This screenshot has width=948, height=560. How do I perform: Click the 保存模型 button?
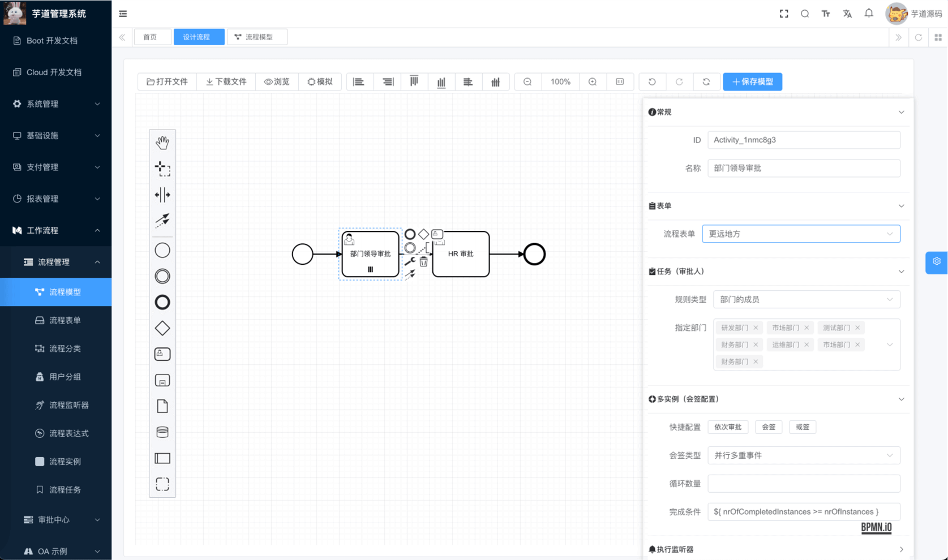(752, 81)
